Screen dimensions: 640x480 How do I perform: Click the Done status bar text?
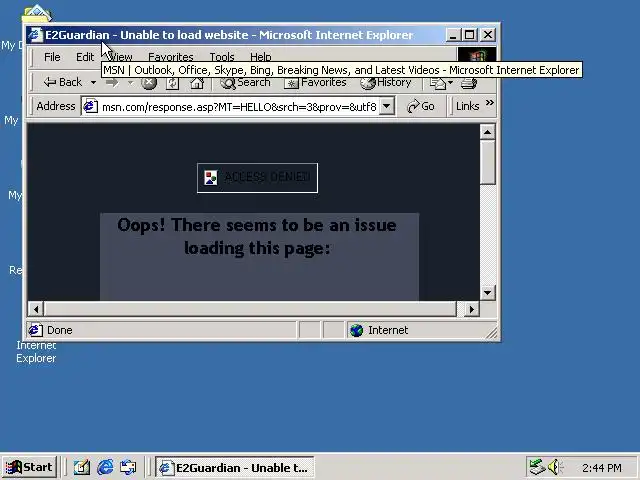pos(60,330)
